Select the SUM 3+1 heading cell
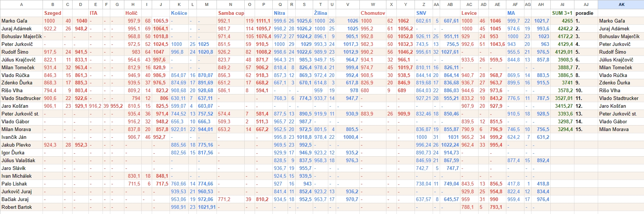This screenshot has height=214, width=644. click(x=562, y=13)
